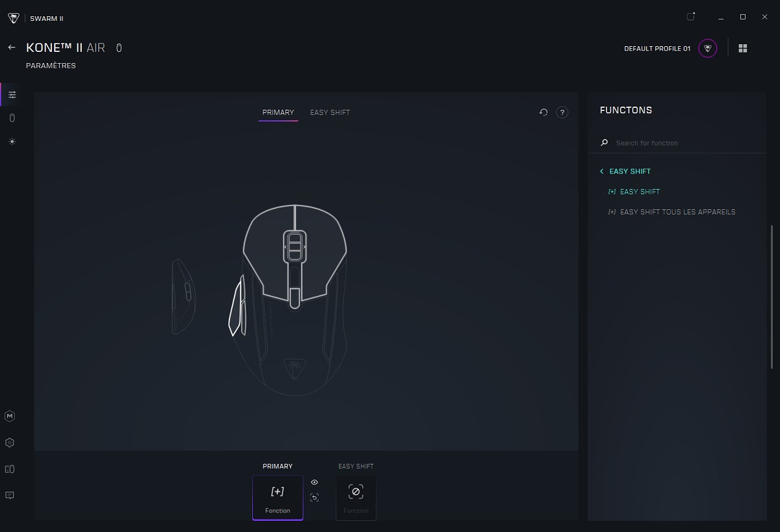Select the Primary Fonction assignment tile
This screenshot has height=532, width=780.
tap(278, 497)
